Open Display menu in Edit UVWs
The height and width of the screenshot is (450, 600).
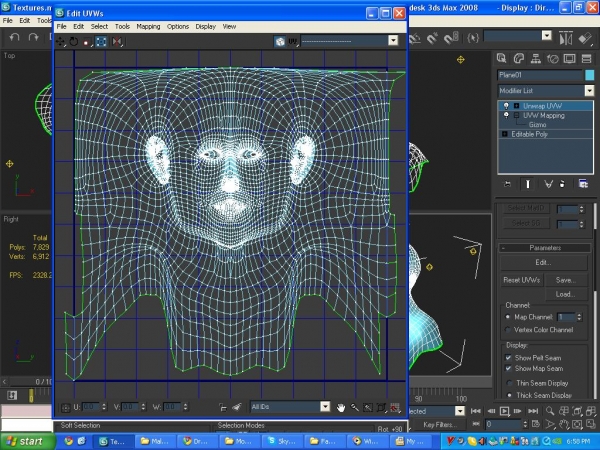coord(205,26)
